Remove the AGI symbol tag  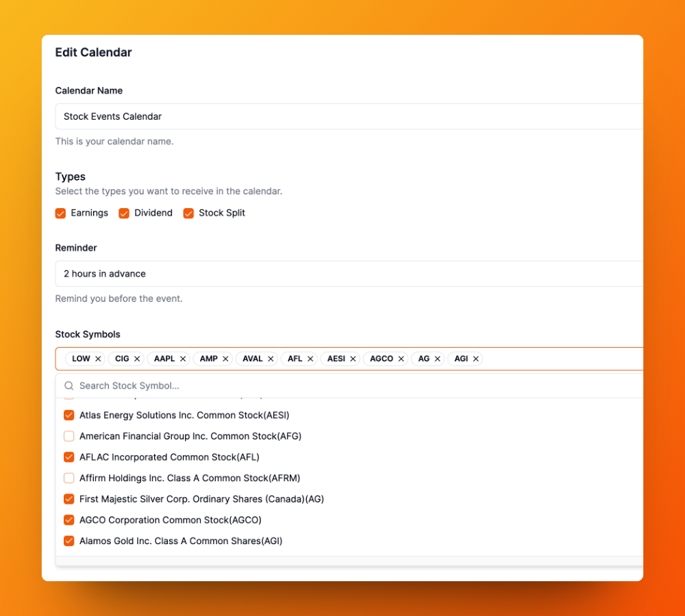476,359
